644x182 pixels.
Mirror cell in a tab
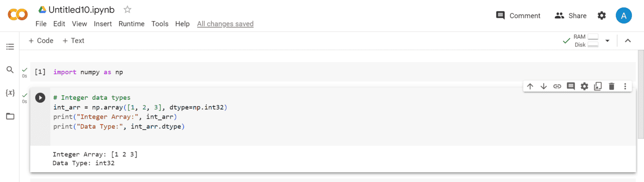click(x=598, y=86)
